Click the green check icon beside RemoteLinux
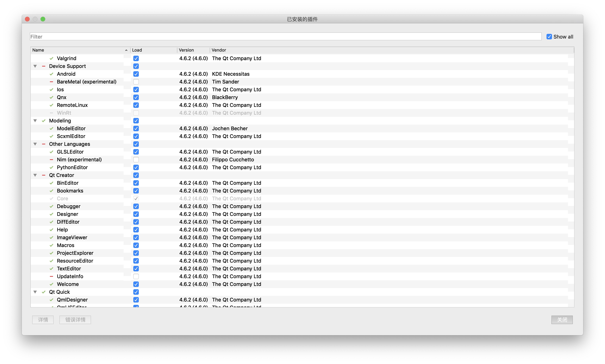605x364 pixels. point(51,105)
